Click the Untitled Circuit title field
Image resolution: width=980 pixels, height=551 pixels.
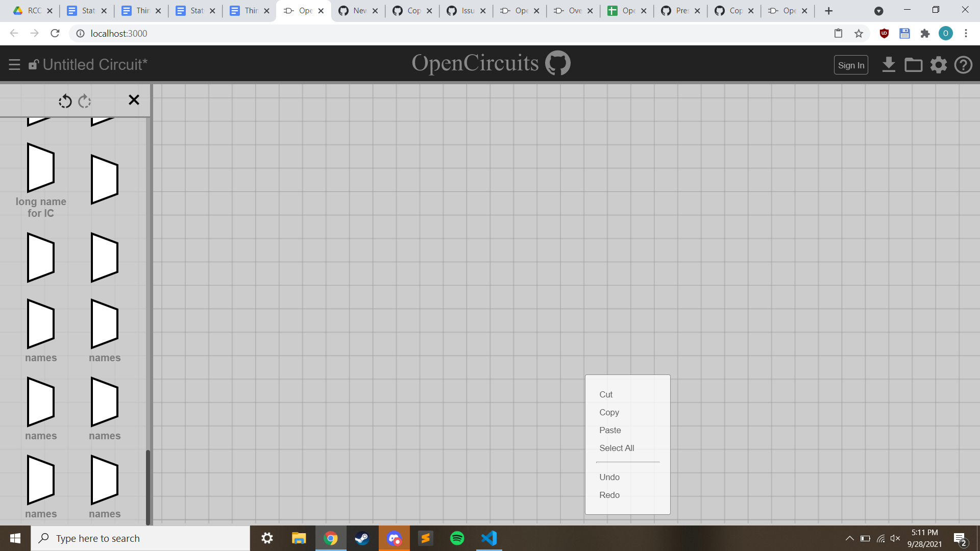tap(95, 64)
